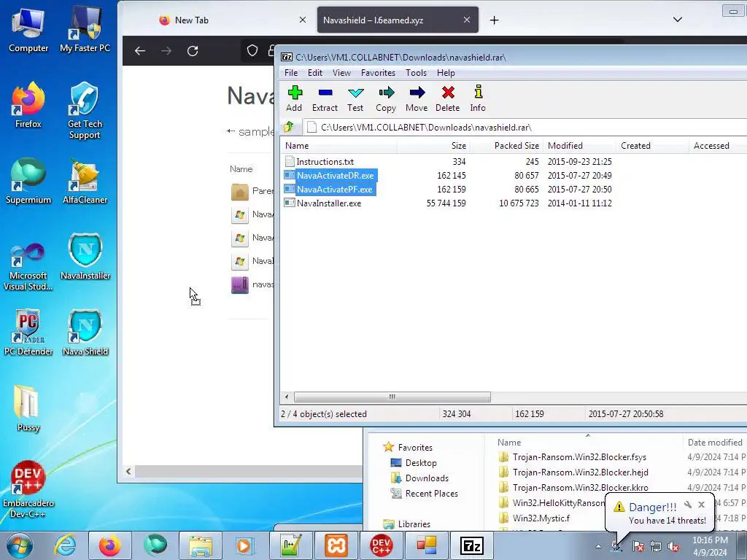The height and width of the screenshot is (560, 747).
Task: Select NavaActivatePF.exe in the archive
Action: point(334,189)
